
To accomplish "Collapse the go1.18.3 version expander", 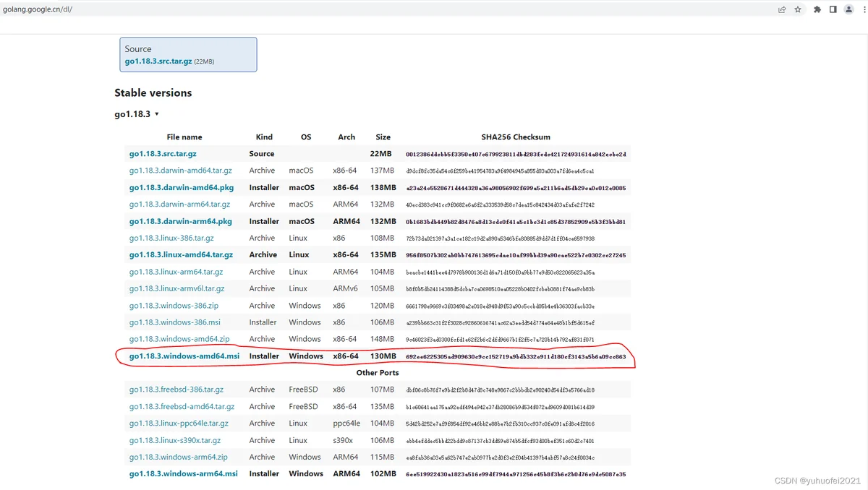I will coord(137,114).
